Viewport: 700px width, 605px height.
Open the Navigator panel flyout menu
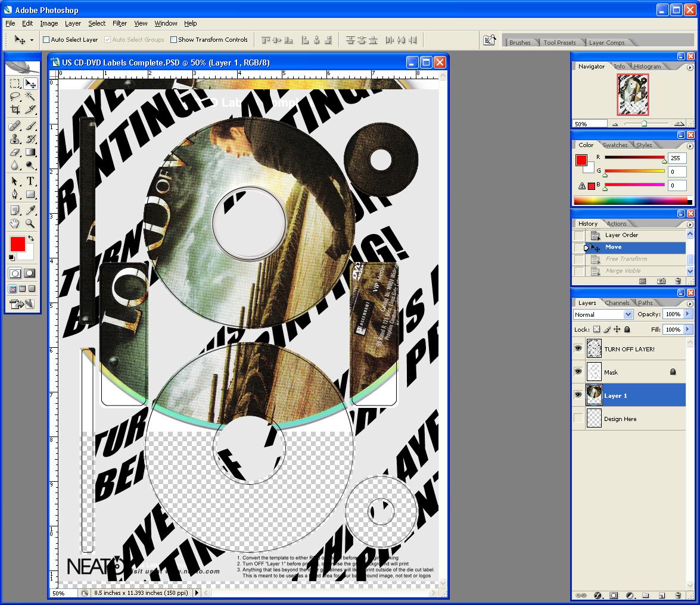[690, 67]
